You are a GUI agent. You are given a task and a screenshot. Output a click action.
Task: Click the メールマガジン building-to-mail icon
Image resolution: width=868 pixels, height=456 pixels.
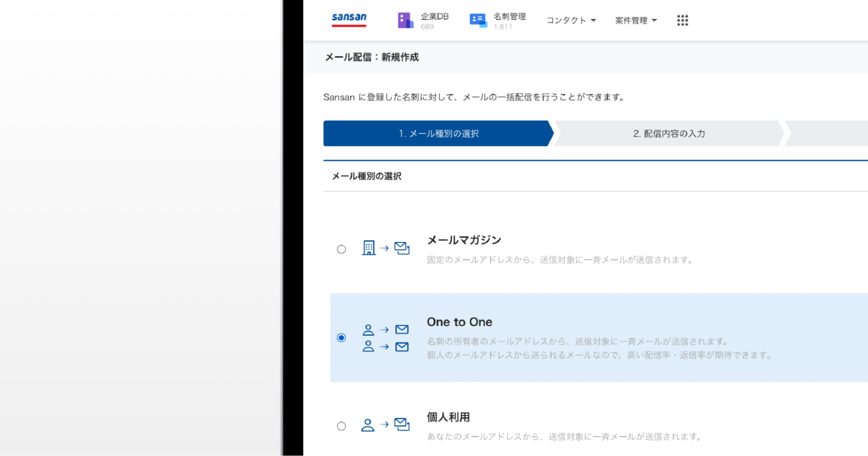(x=386, y=248)
